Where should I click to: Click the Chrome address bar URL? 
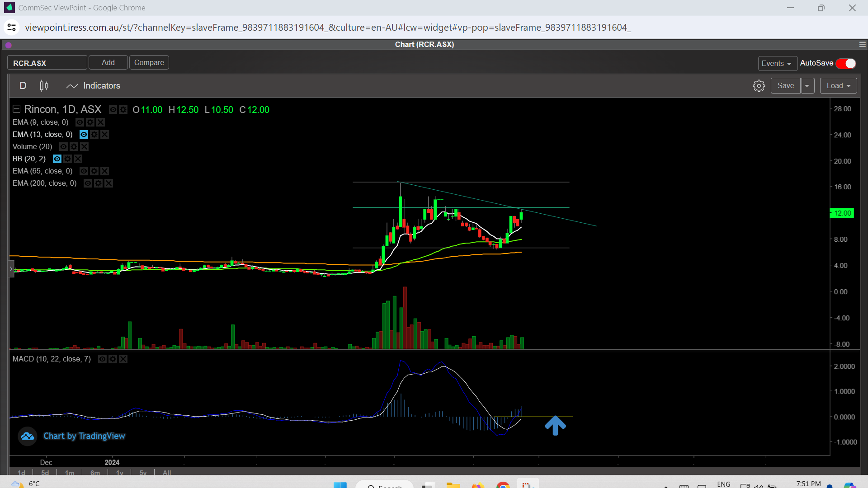[328, 28]
